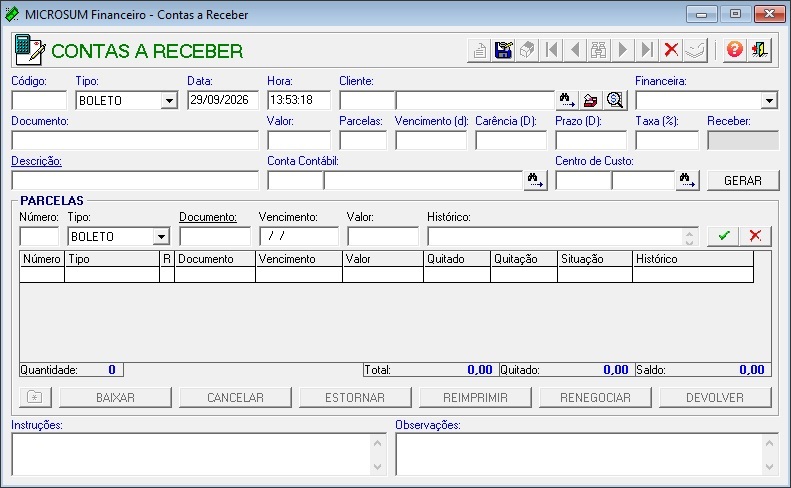The width and height of the screenshot is (791, 488).
Task: Focus the top Documento input field
Action: pos(135,140)
